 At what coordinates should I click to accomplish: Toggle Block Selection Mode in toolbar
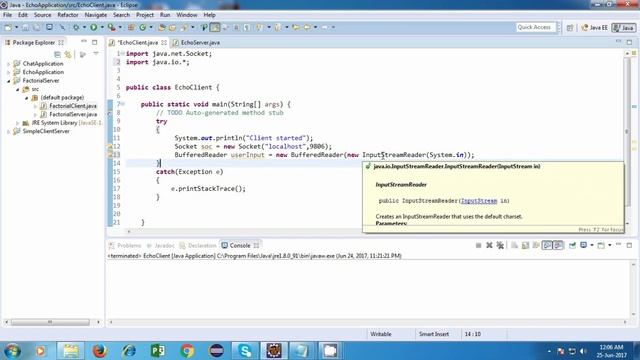[236, 27]
